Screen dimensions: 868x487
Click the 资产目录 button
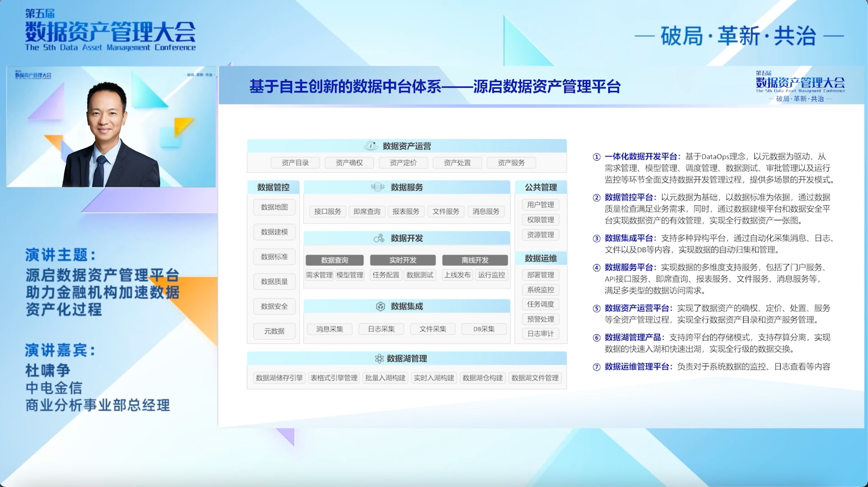[295, 163]
